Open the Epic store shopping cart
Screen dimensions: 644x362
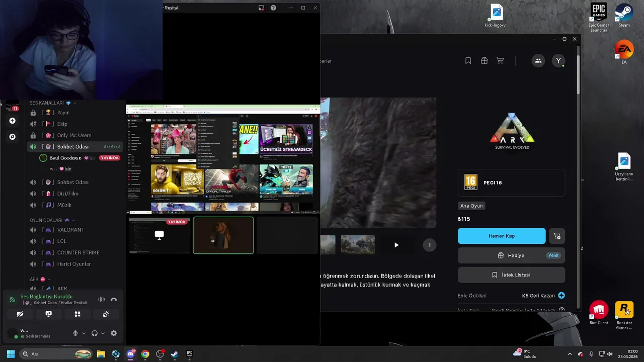point(500,61)
